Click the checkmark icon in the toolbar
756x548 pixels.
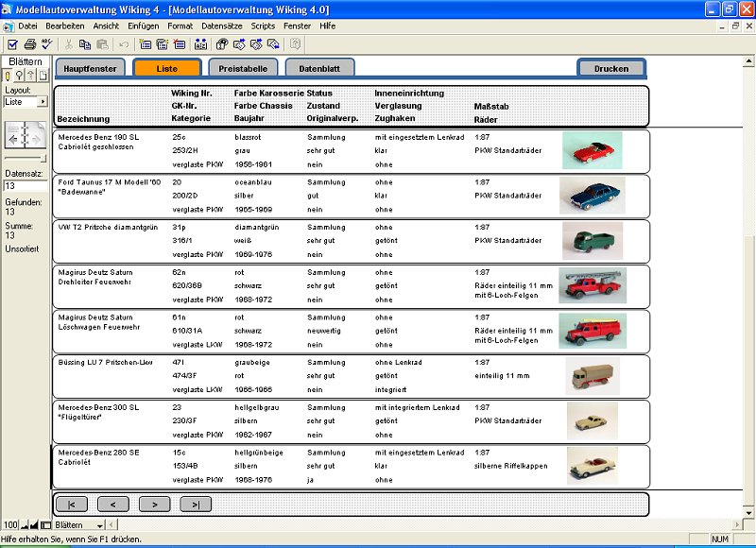12,44
